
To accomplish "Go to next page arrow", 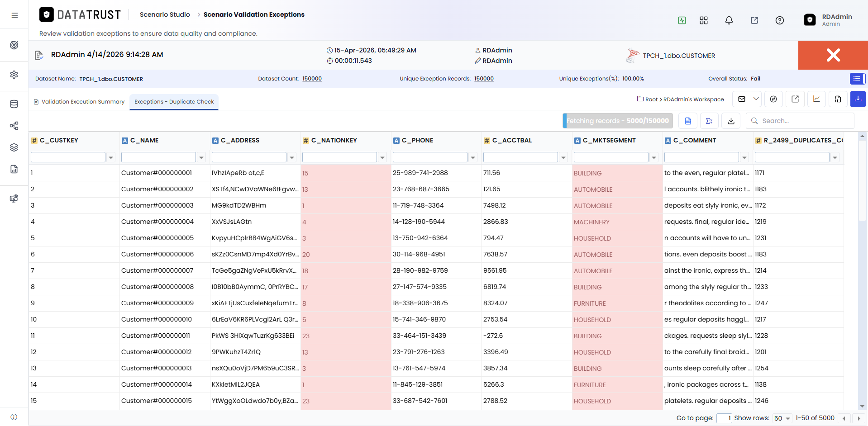I will (858, 418).
